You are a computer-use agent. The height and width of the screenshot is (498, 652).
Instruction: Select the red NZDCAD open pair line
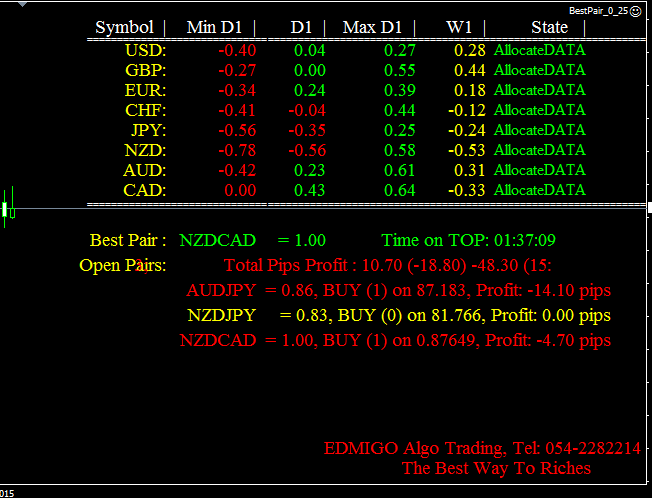tap(395, 340)
